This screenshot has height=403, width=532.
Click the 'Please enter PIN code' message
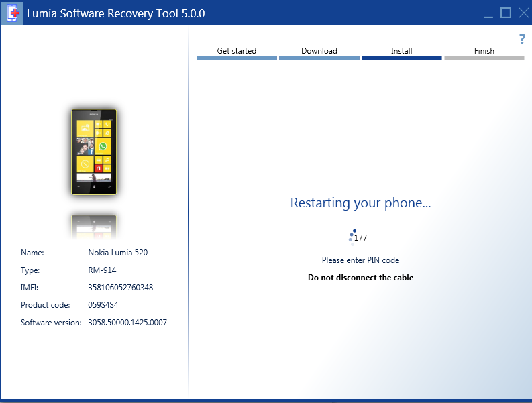tap(360, 260)
